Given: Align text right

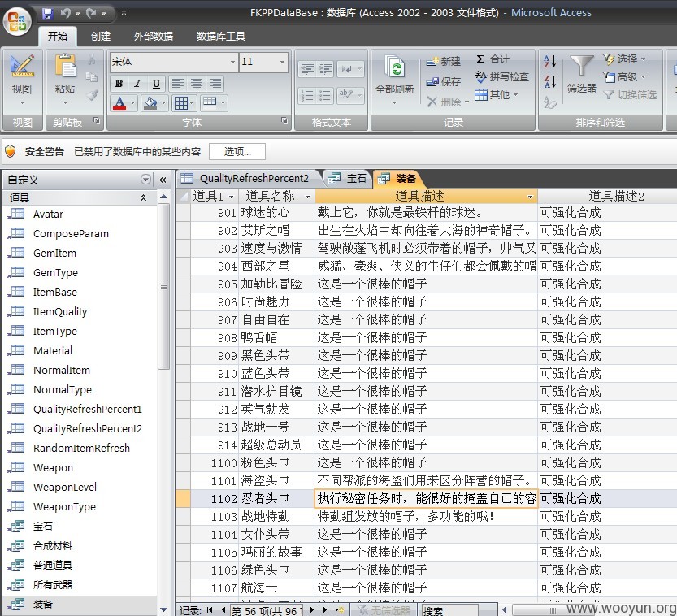Looking at the screenshot, I should [x=215, y=83].
